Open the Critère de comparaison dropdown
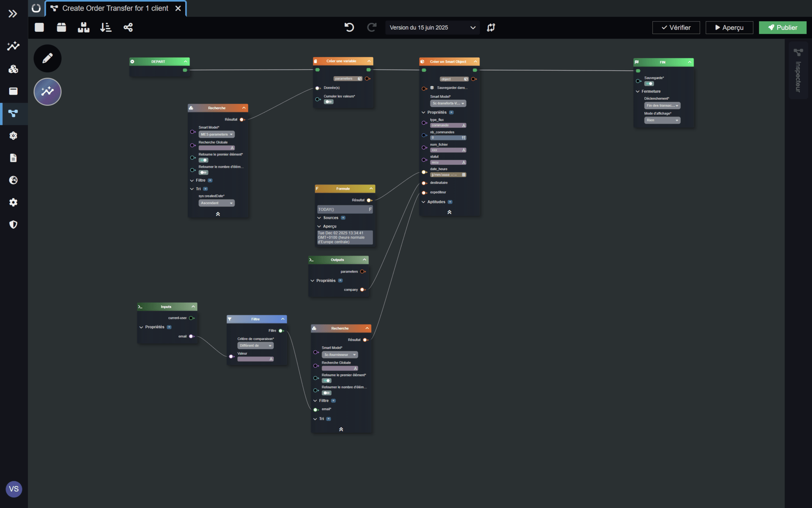This screenshot has width=812, height=508. pyautogui.click(x=255, y=346)
